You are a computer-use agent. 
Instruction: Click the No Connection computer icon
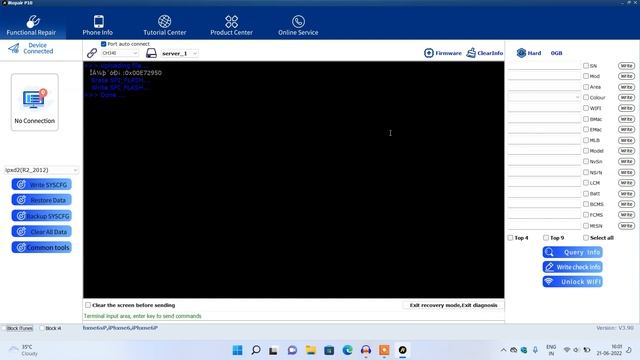click(35, 99)
